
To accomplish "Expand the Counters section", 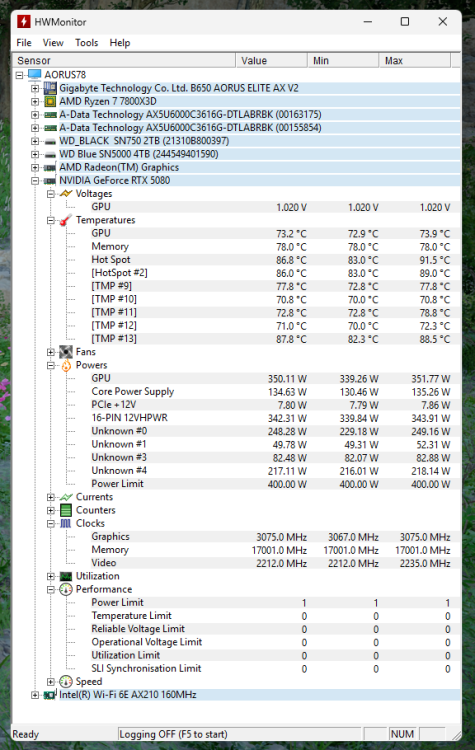I will click(51, 510).
